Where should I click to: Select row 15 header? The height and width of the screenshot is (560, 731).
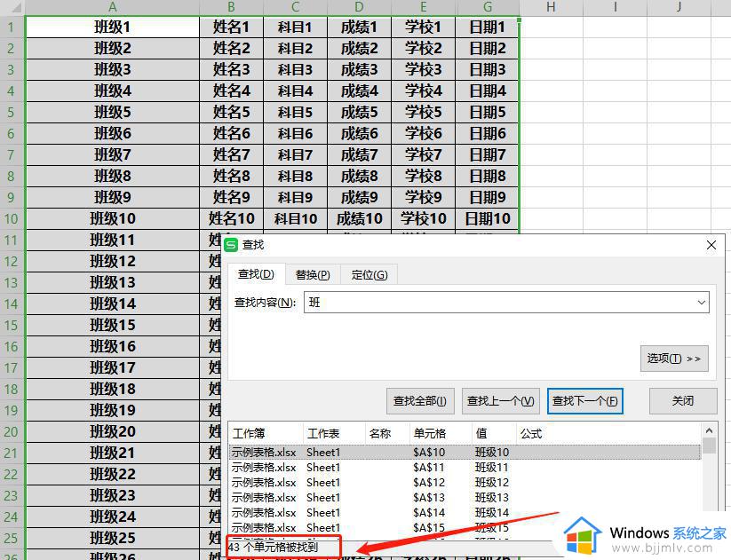click(x=12, y=325)
